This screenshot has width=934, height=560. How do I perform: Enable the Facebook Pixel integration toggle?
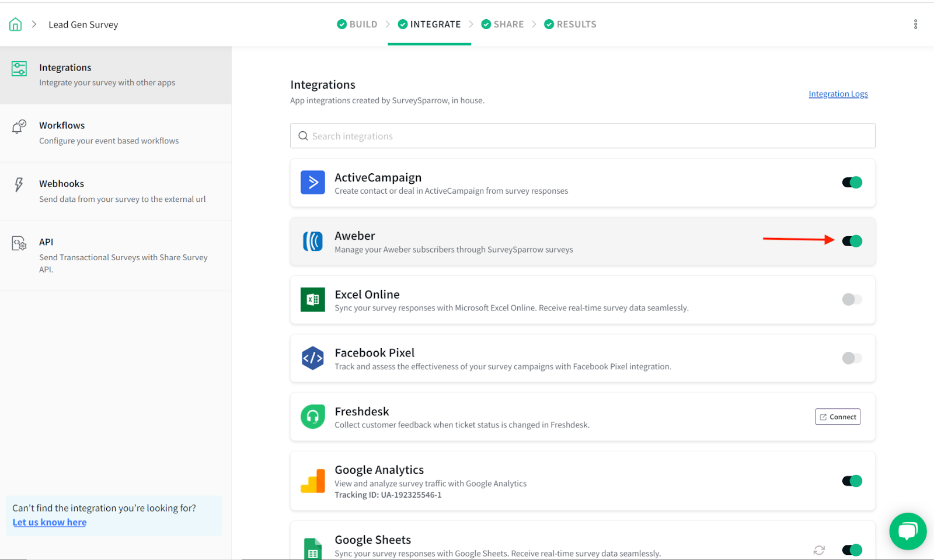click(x=852, y=358)
